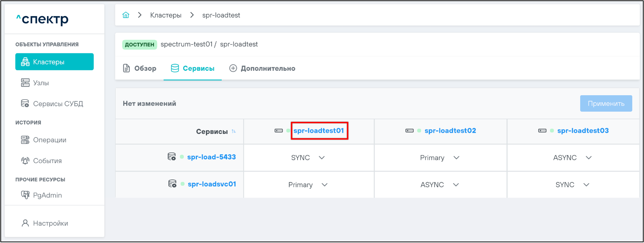The width and height of the screenshot is (644, 243).
Task: Click the database icon beside spr-loadsvc01
Action: coord(172,184)
